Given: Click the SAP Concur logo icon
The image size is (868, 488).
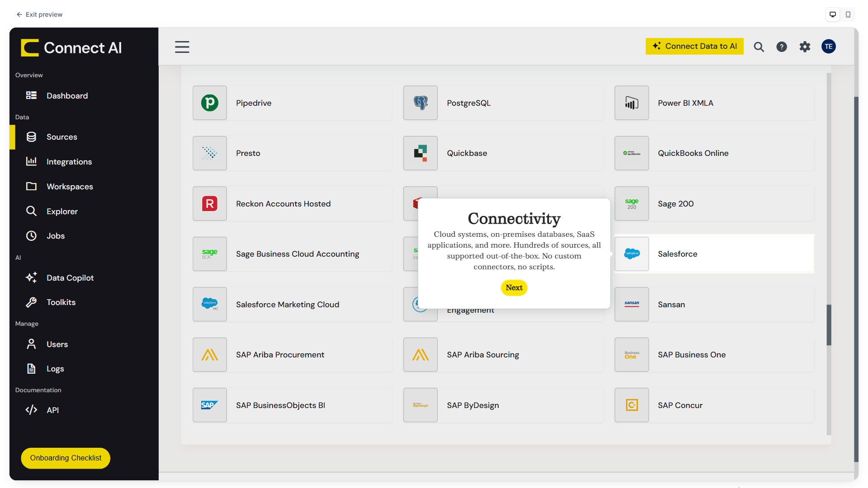Looking at the screenshot, I should [x=632, y=405].
